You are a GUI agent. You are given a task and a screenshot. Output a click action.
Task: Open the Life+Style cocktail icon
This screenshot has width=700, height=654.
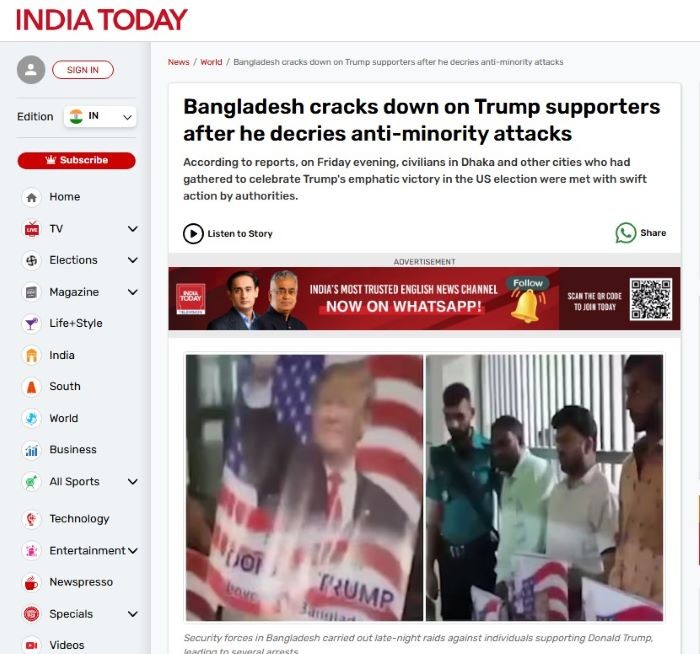tap(31, 323)
